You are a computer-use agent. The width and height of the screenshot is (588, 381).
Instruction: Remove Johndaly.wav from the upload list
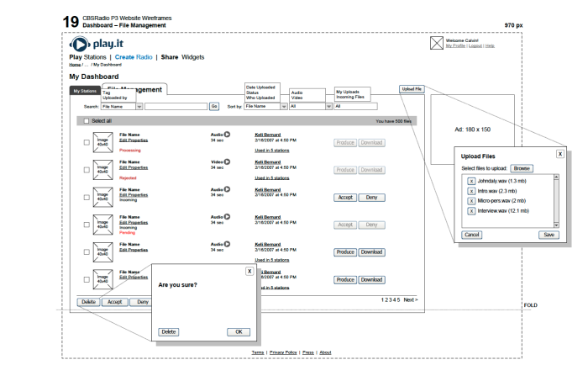pos(471,182)
